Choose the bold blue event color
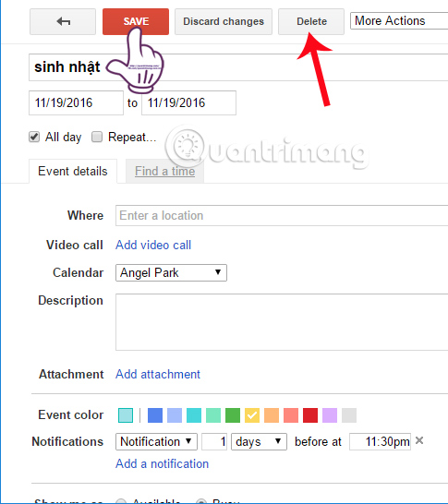The height and width of the screenshot is (504, 448). coord(155,415)
